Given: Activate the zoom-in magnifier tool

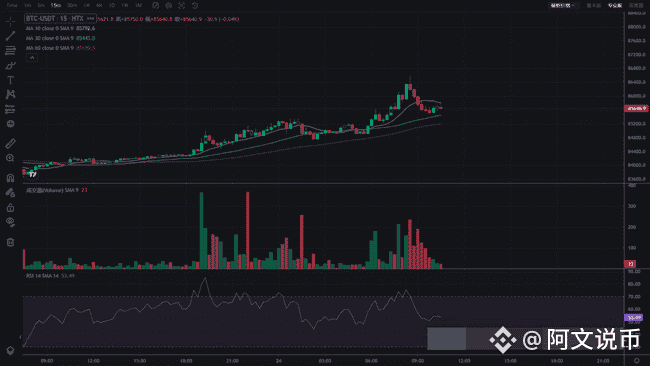Looking at the screenshot, I should click(x=10, y=158).
